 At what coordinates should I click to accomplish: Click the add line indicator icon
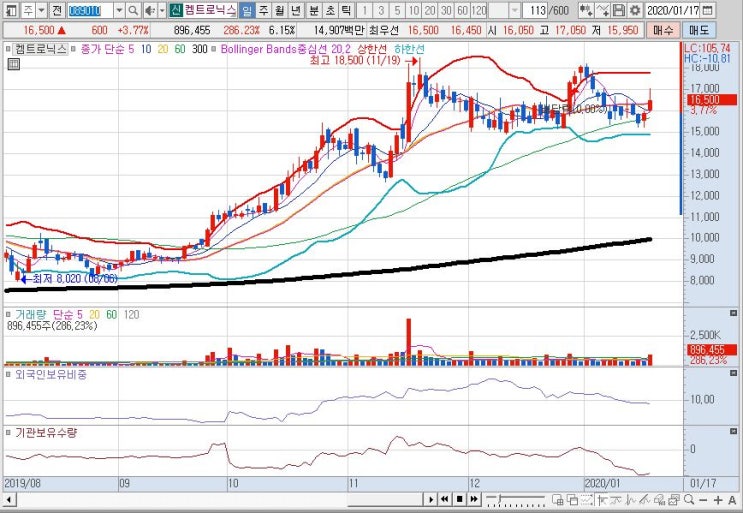pos(602,10)
